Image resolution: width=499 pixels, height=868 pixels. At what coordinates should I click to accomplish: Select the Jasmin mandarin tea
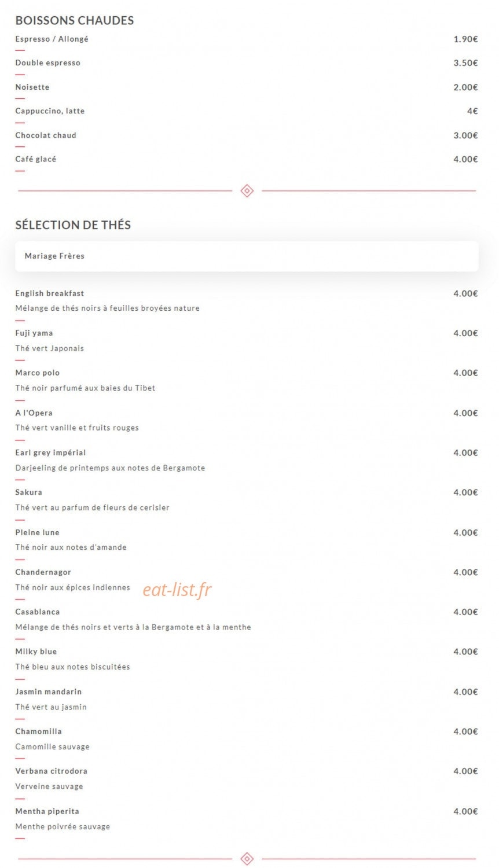(49, 692)
